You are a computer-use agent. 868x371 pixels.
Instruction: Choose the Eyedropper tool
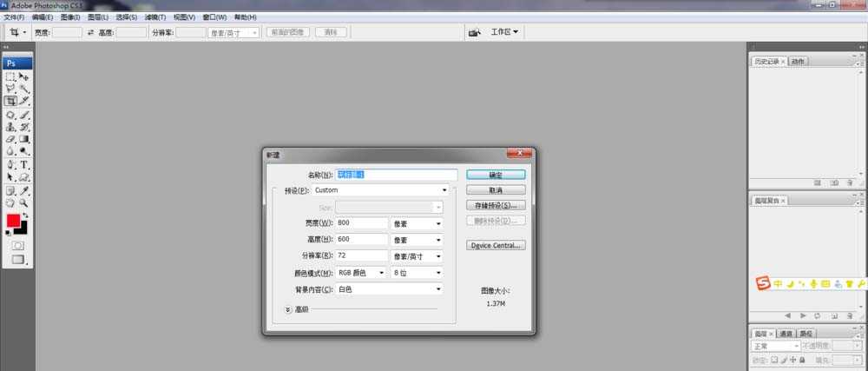point(24,189)
